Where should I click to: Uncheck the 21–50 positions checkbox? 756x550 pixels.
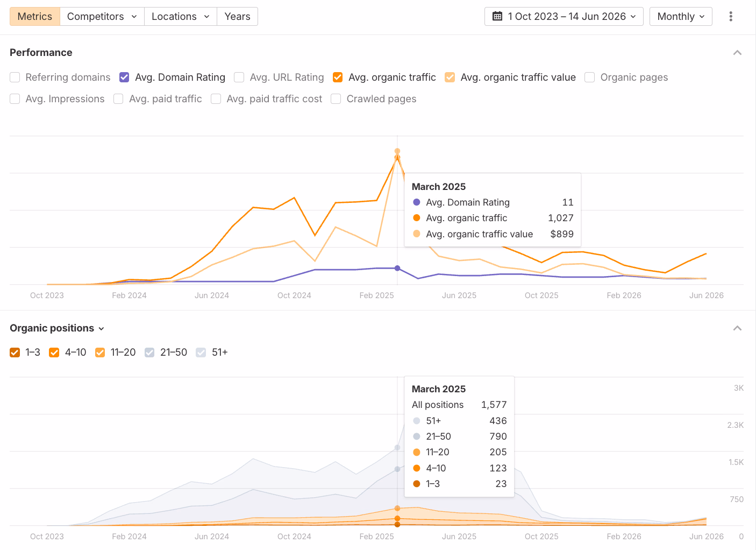[x=149, y=352]
